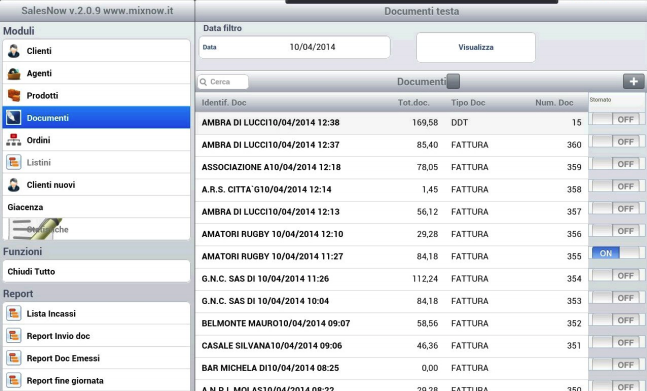
Task: Select row BELMONTE MAURO 10/04/2014 09:07
Action: pos(392,323)
